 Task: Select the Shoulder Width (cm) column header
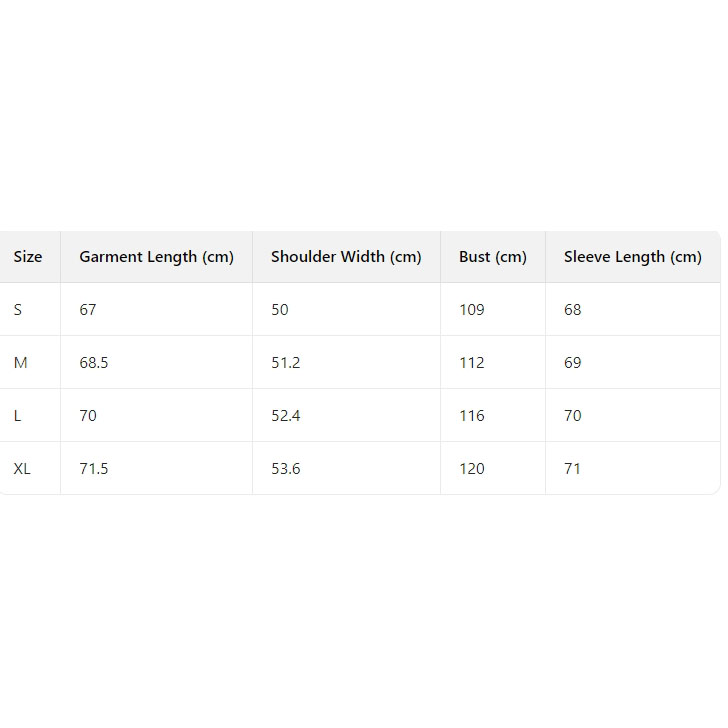click(346, 257)
